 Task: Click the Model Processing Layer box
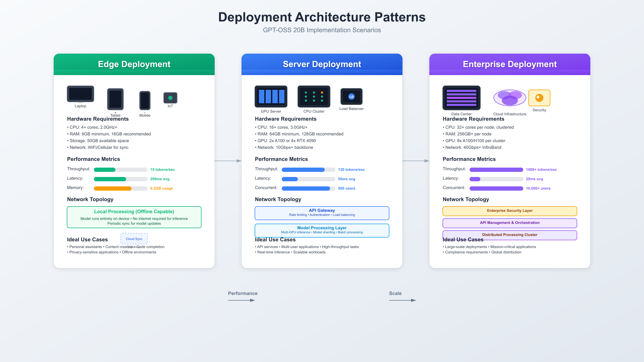coord(322,231)
